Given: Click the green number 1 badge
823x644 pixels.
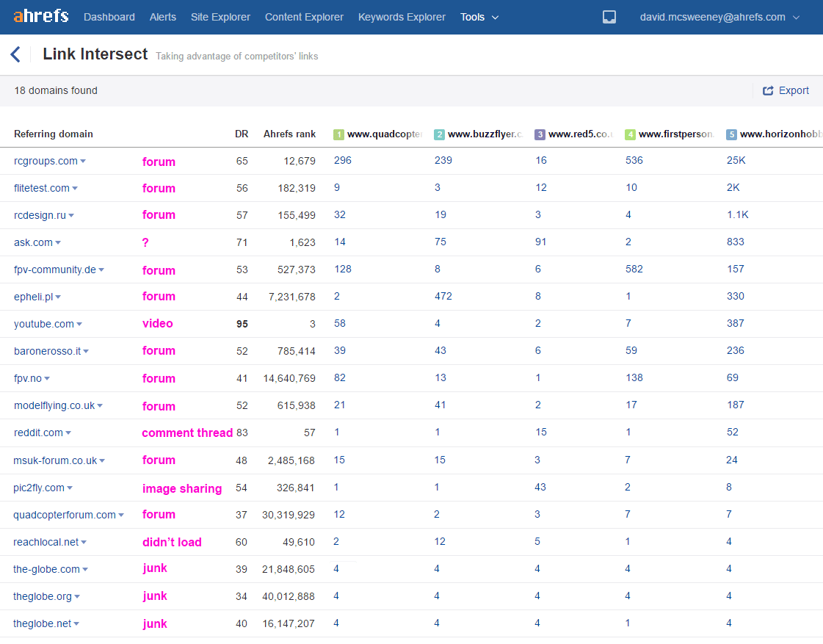Looking at the screenshot, I should click(x=339, y=135).
